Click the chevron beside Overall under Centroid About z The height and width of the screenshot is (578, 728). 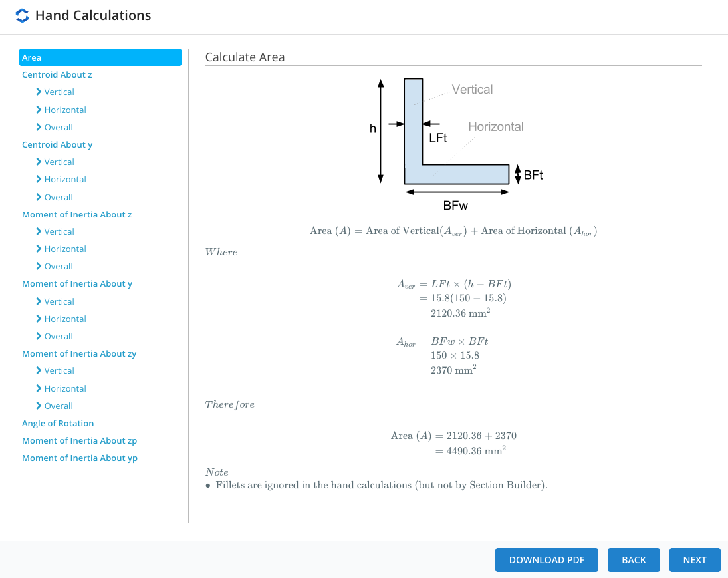tap(39, 127)
